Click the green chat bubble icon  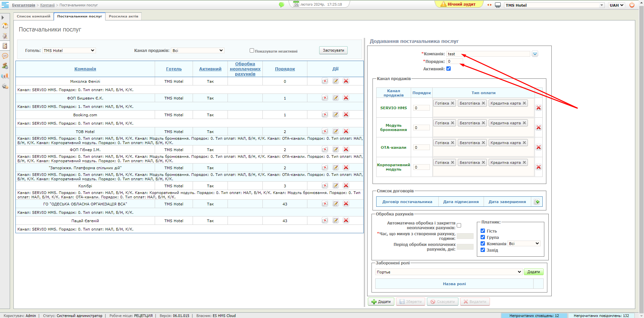click(281, 5)
